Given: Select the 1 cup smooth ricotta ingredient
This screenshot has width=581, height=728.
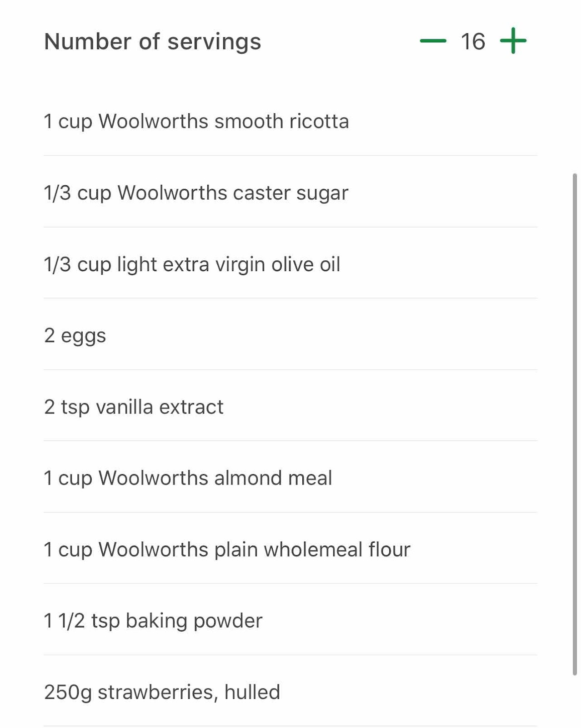Looking at the screenshot, I should click(290, 121).
